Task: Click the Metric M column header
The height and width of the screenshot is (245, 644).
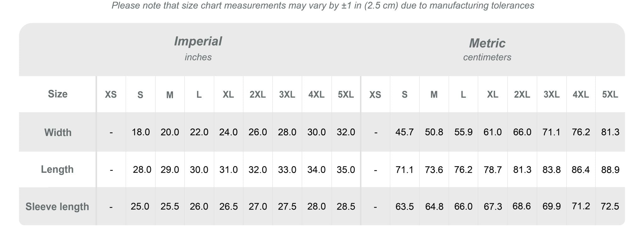Action: click(434, 94)
